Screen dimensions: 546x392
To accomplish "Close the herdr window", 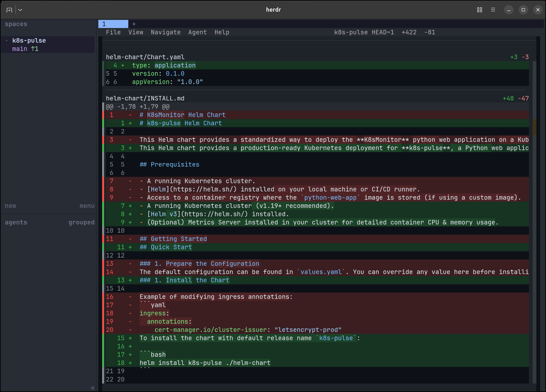I will 538,10.
